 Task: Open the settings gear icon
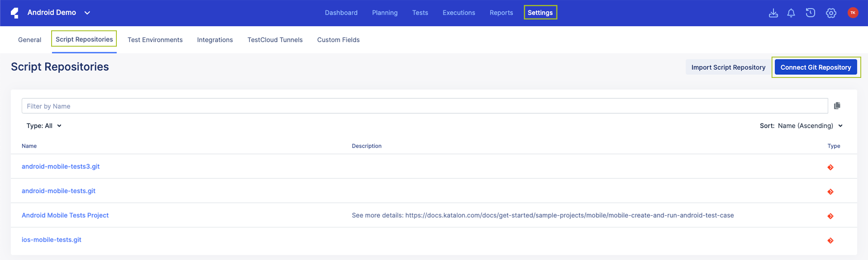tap(830, 13)
